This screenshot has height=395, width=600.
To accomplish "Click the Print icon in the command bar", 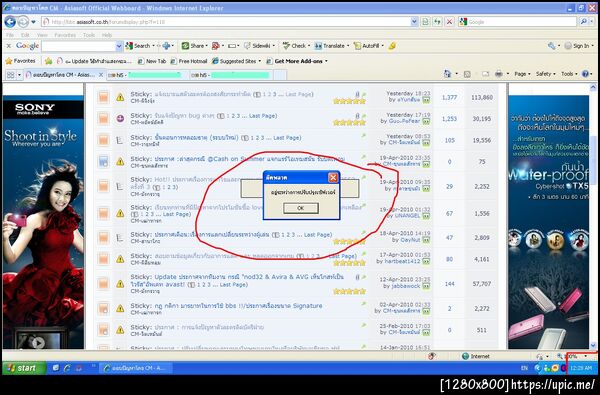I will pyautogui.click(x=499, y=74).
